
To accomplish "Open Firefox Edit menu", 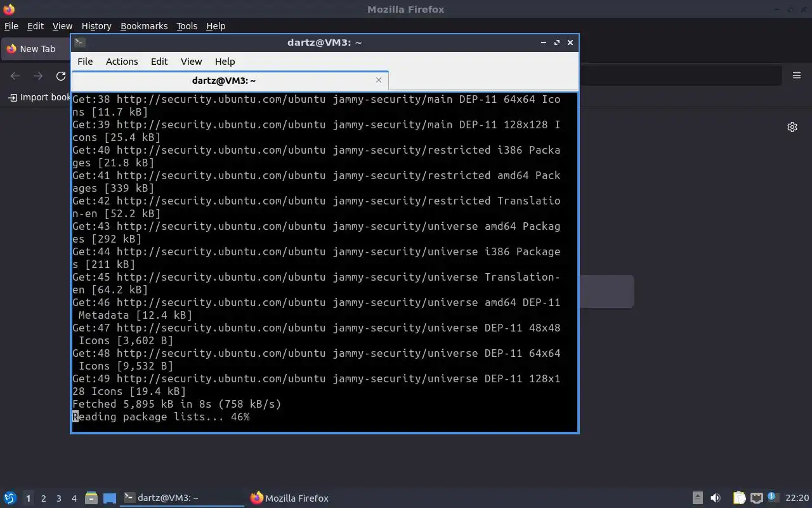I will click(x=36, y=26).
